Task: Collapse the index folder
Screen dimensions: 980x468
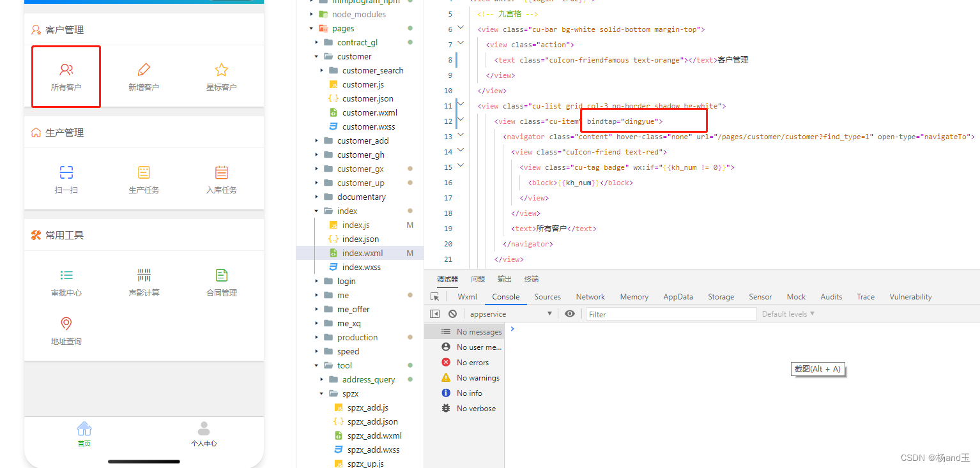Action: (317, 211)
